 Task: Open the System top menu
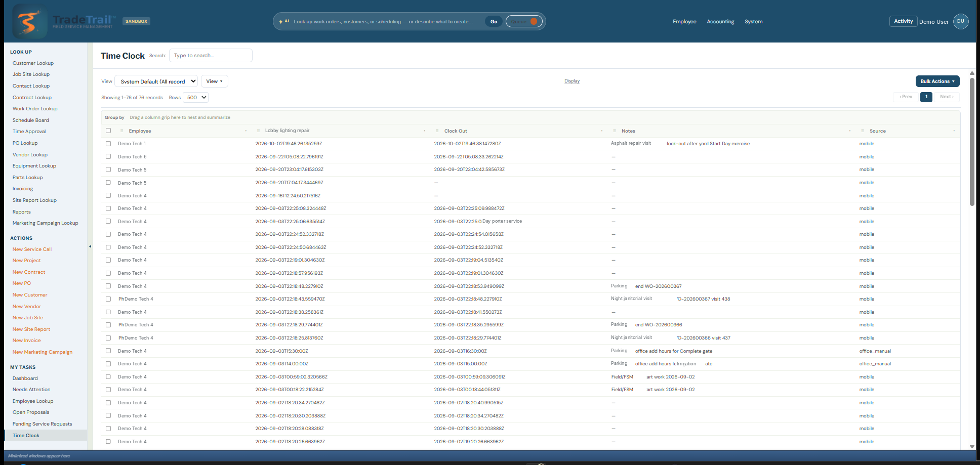click(753, 22)
